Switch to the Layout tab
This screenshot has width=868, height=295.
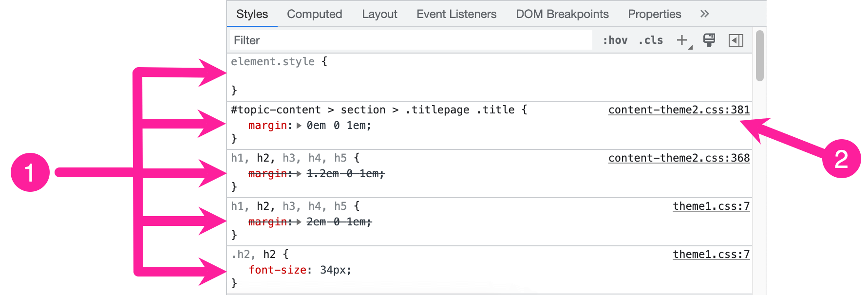click(x=379, y=14)
